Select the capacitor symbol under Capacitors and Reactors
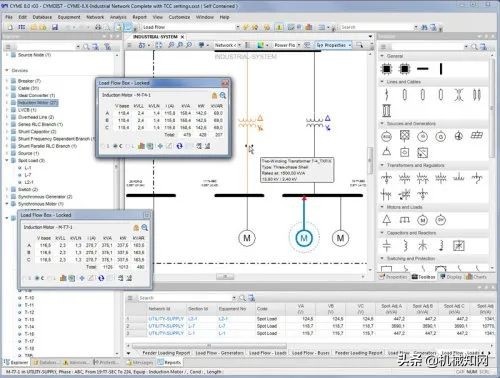The height and width of the screenshot is (378, 500). [x=386, y=246]
